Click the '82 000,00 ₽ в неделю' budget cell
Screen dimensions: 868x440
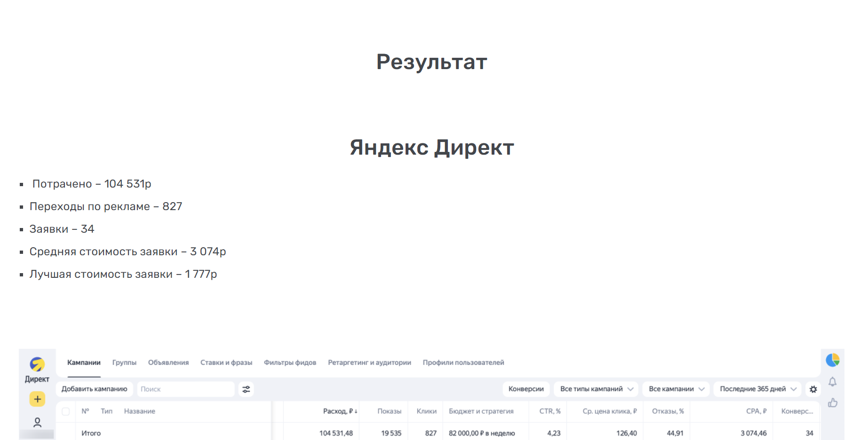482,433
